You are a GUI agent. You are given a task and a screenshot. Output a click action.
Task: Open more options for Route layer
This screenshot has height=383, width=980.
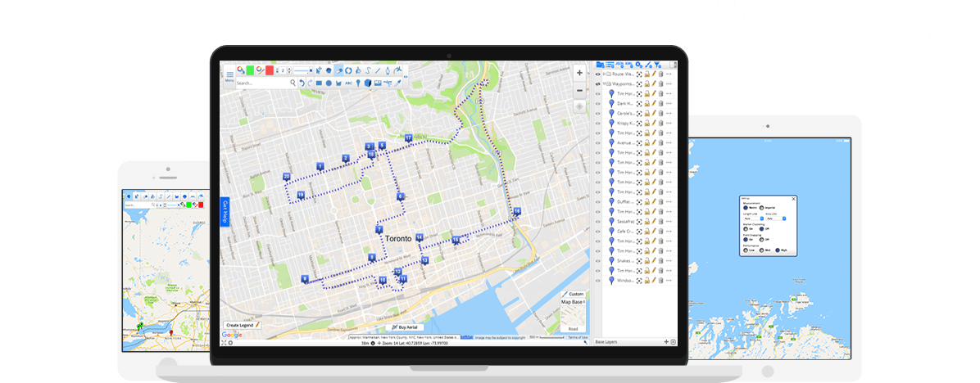click(669, 74)
